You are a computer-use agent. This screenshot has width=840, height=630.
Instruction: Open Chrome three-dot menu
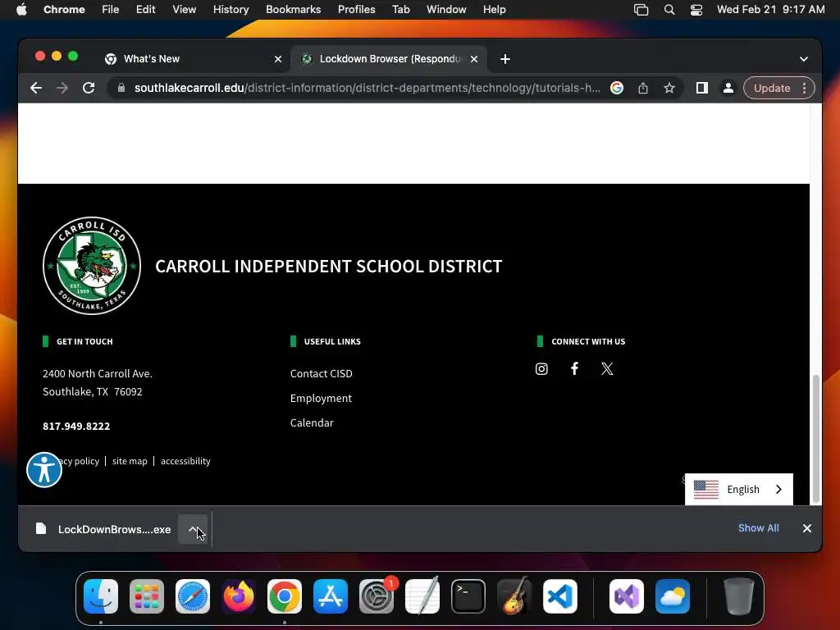tap(804, 88)
